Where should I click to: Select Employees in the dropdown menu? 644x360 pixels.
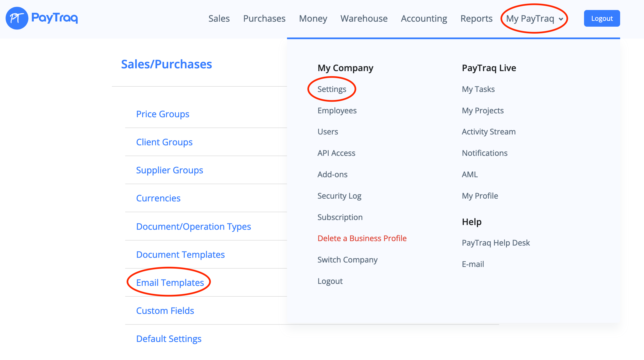[x=337, y=110]
